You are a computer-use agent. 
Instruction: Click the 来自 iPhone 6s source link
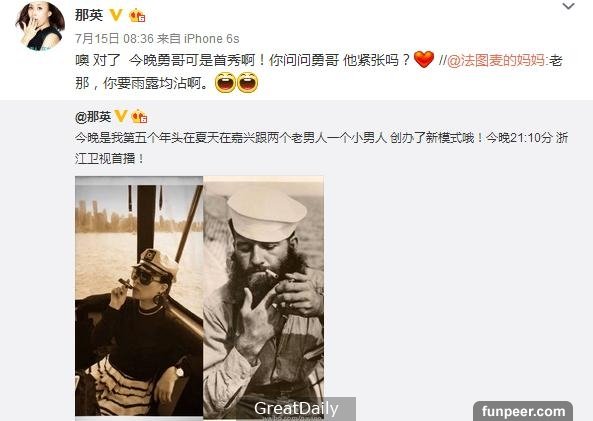[198, 39]
